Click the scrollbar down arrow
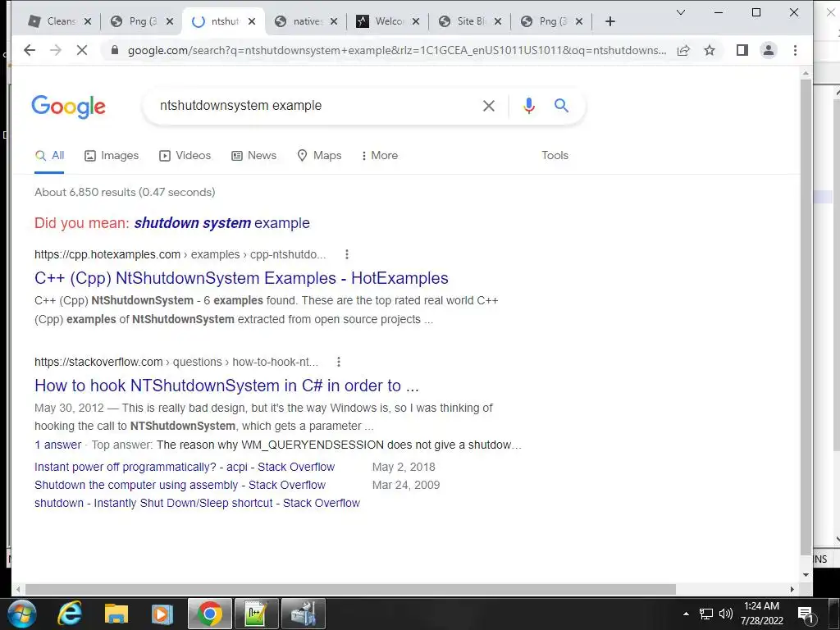The height and width of the screenshot is (630, 840). pos(806,575)
